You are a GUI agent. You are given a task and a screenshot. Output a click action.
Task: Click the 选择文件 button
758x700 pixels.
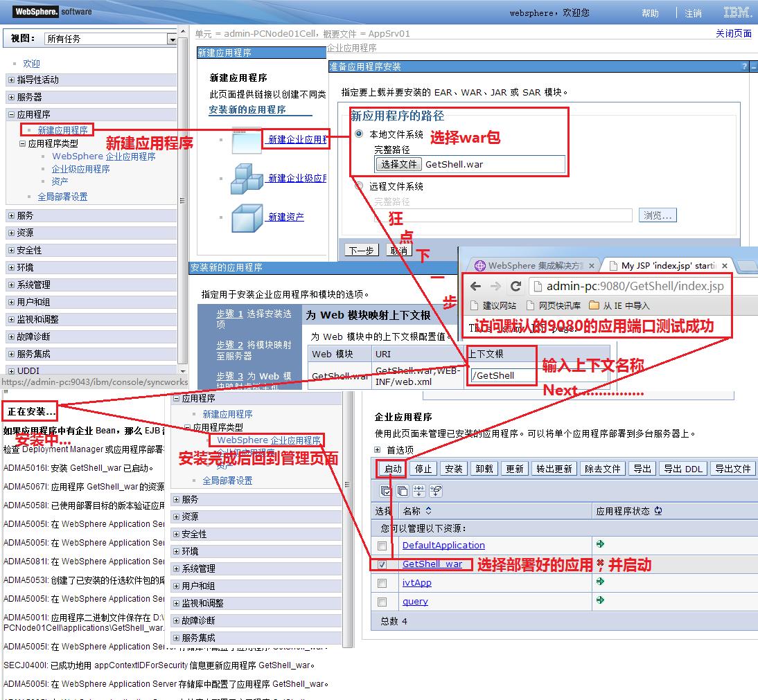click(x=398, y=164)
